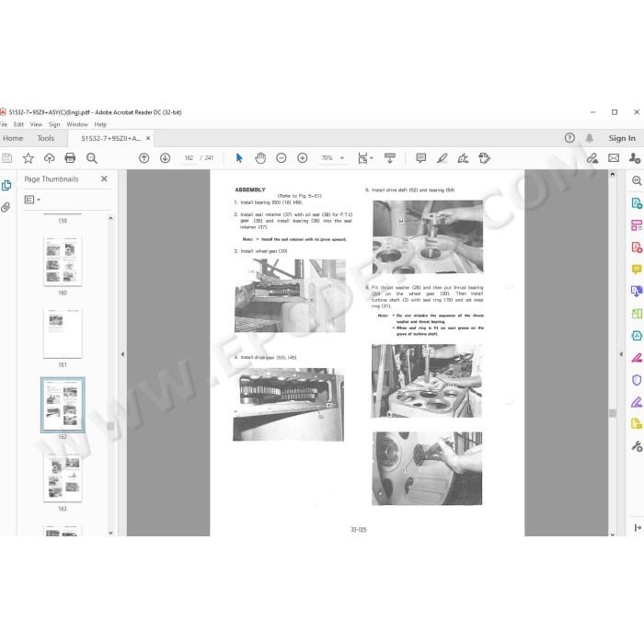
Task: Collapse the right tools pane arrow
Action: pos(621,354)
